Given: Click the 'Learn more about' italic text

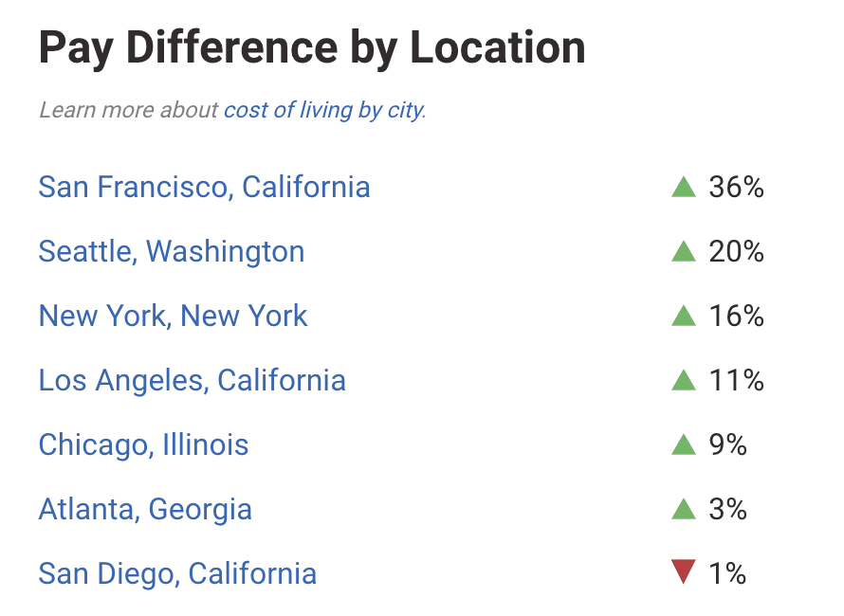Looking at the screenshot, I should point(129,110).
